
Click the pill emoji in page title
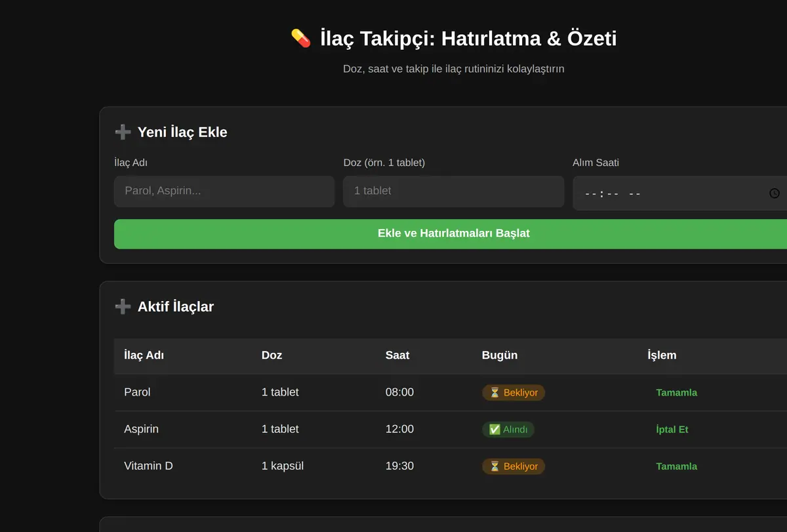tap(301, 38)
